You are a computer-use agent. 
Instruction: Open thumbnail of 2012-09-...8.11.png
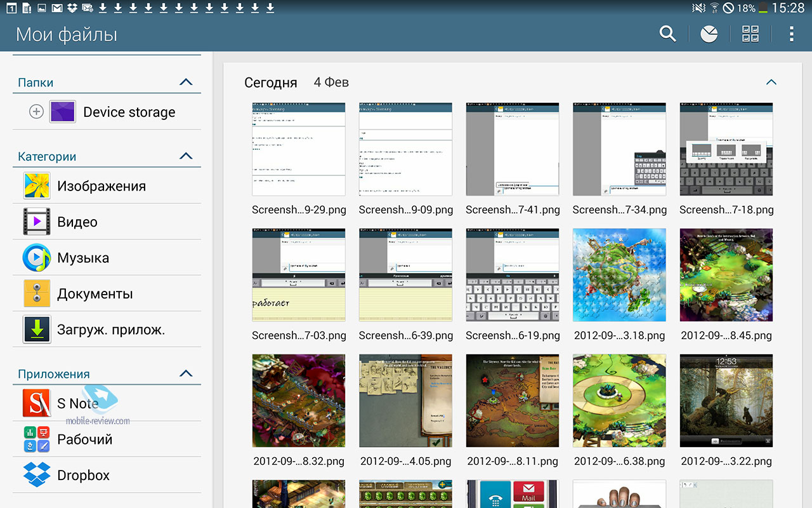(513, 401)
